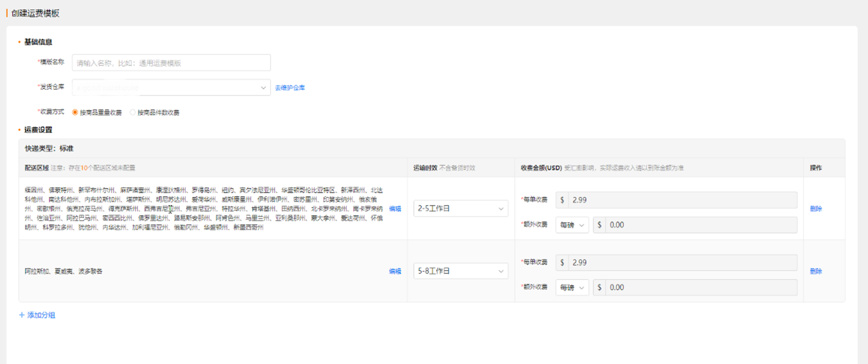The image size is (868, 364).
Task: Select 按商品件数收费 radio option
Action: coord(133,113)
